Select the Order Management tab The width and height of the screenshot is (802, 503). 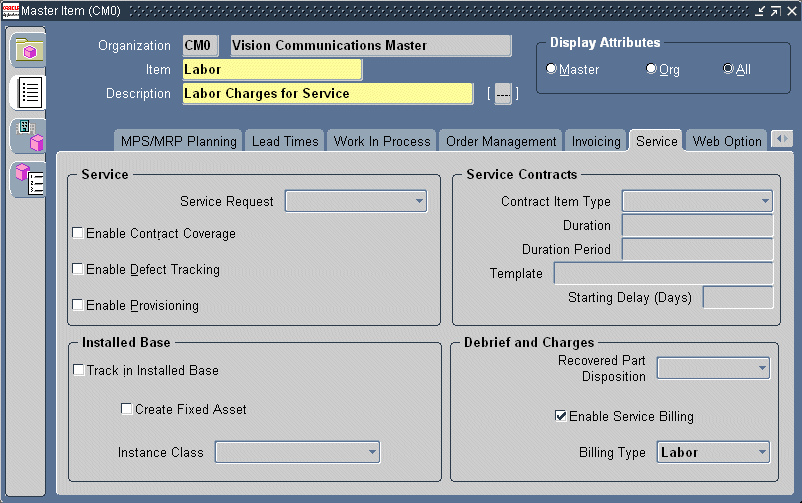tap(501, 141)
